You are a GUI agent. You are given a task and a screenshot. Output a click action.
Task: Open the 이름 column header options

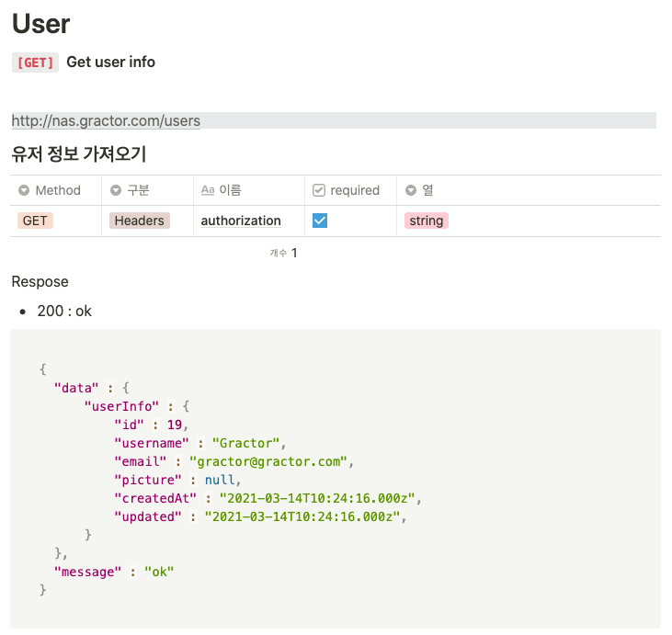coord(249,190)
